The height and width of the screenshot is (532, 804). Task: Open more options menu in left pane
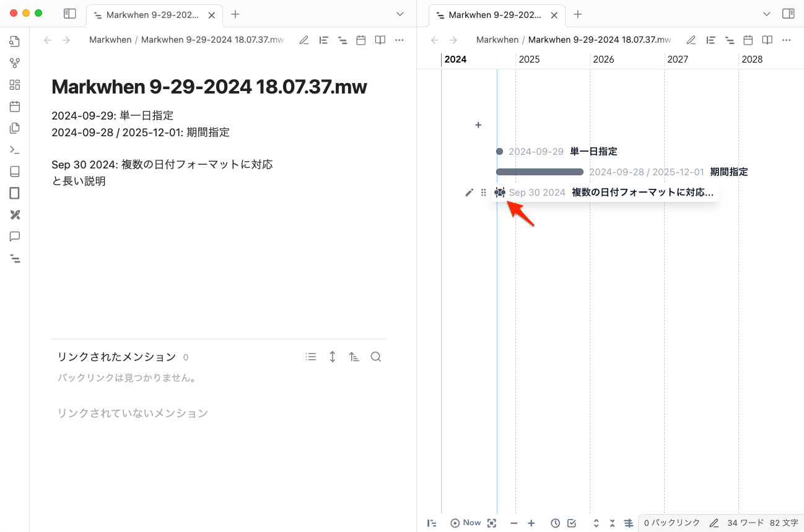(400, 40)
